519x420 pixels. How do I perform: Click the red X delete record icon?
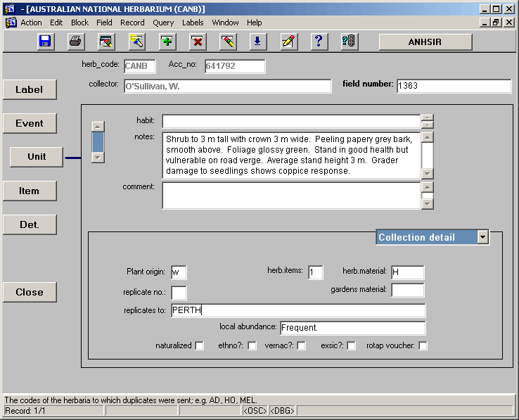[198, 42]
